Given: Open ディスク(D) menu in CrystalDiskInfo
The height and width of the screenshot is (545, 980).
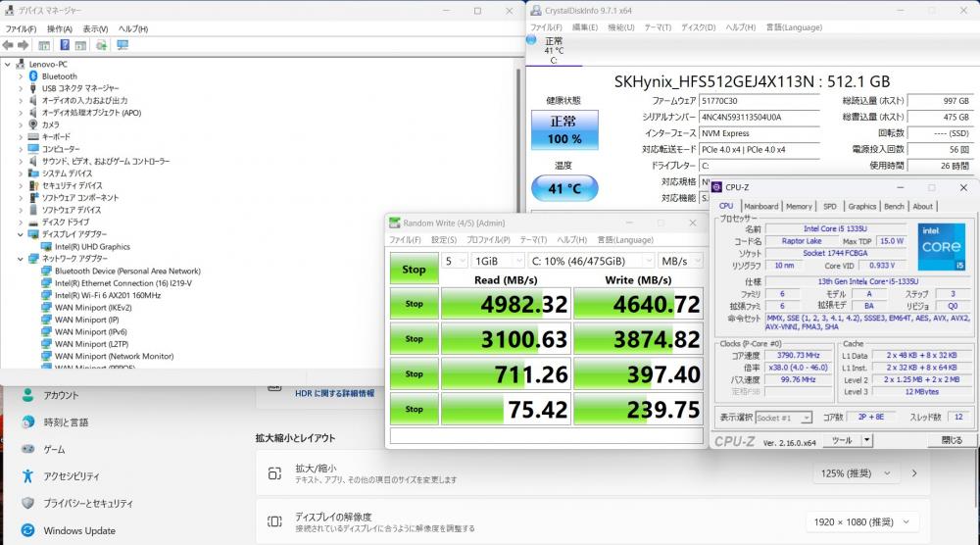Looking at the screenshot, I should [698, 27].
